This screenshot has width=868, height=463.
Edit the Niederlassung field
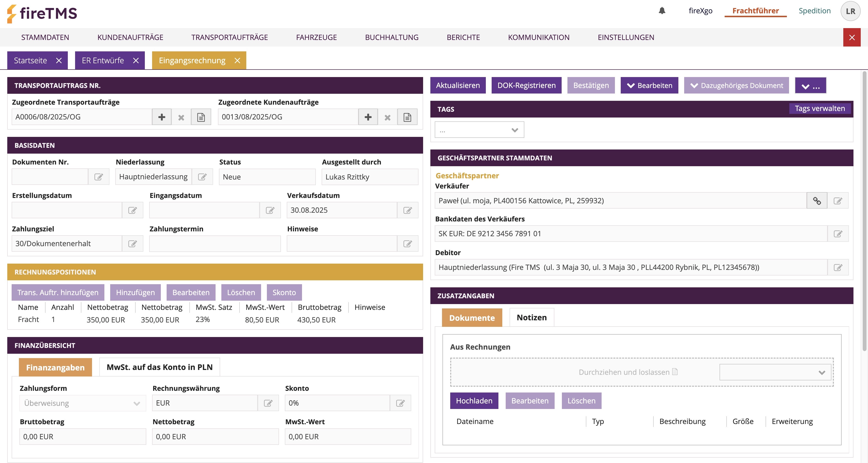202,177
